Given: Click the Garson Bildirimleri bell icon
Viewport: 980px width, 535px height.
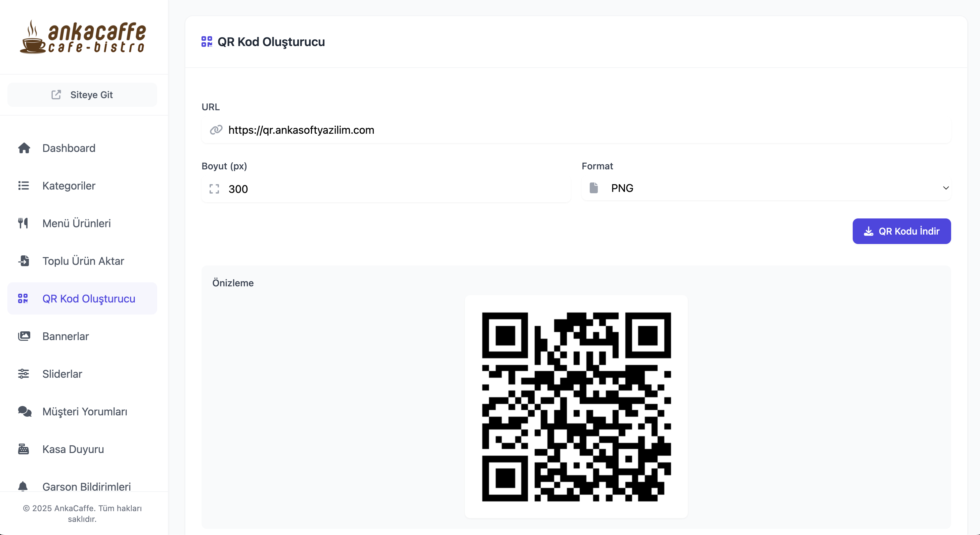Looking at the screenshot, I should (x=23, y=486).
